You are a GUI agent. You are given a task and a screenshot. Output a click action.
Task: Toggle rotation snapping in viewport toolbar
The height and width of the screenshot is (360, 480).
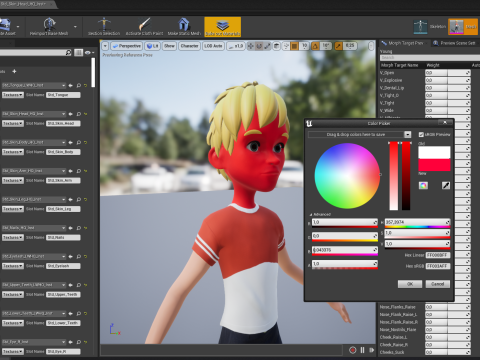[x=315, y=46]
